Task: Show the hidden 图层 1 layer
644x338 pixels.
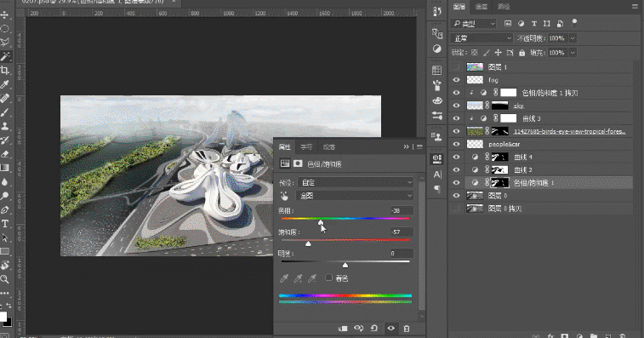Action: 456,66
